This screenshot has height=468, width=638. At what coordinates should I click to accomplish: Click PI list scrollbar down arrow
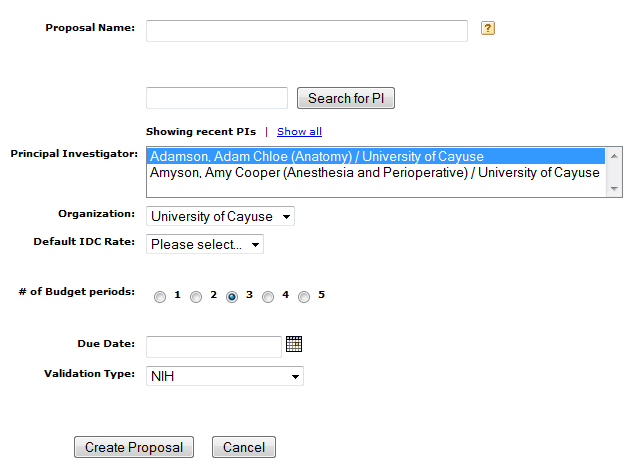[x=614, y=188]
